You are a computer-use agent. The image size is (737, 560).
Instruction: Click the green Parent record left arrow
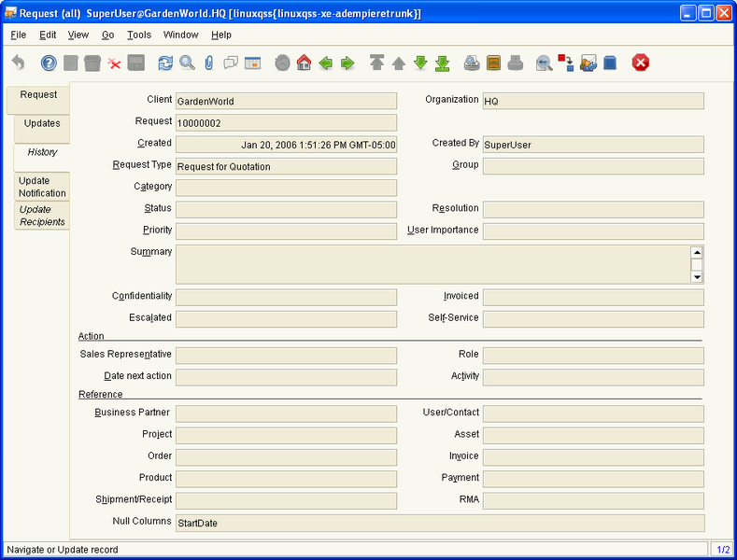click(x=325, y=63)
